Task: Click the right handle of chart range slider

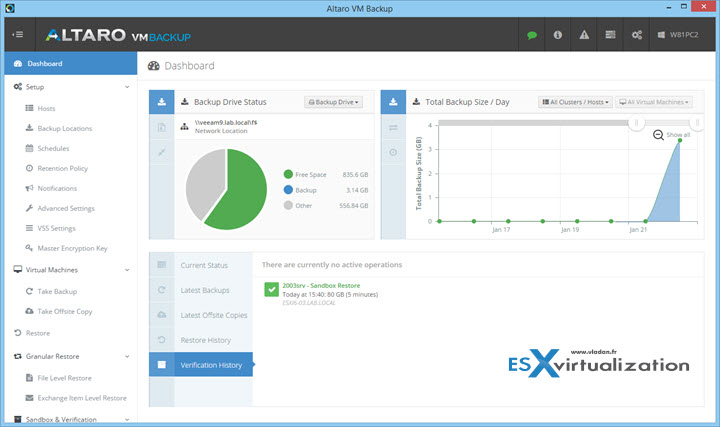Action: 697,123
